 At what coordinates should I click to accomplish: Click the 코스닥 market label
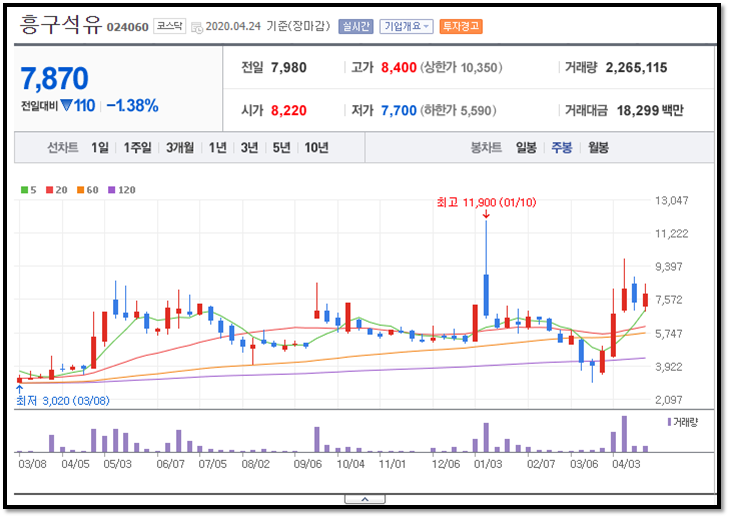tap(169, 26)
